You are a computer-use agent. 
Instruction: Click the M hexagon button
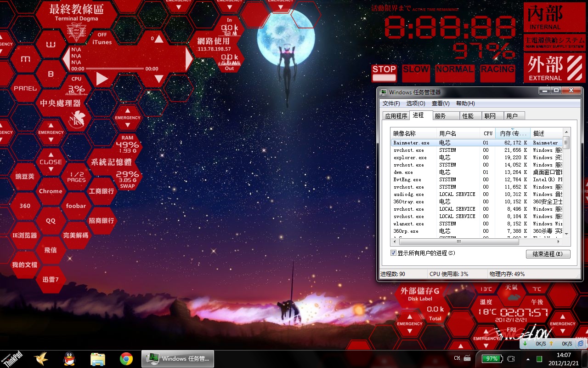pyautogui.click(x=25, y=59)
